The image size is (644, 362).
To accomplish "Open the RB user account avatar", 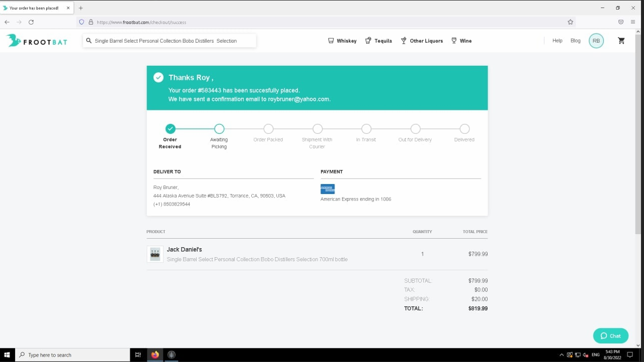I will click(596, 41).
